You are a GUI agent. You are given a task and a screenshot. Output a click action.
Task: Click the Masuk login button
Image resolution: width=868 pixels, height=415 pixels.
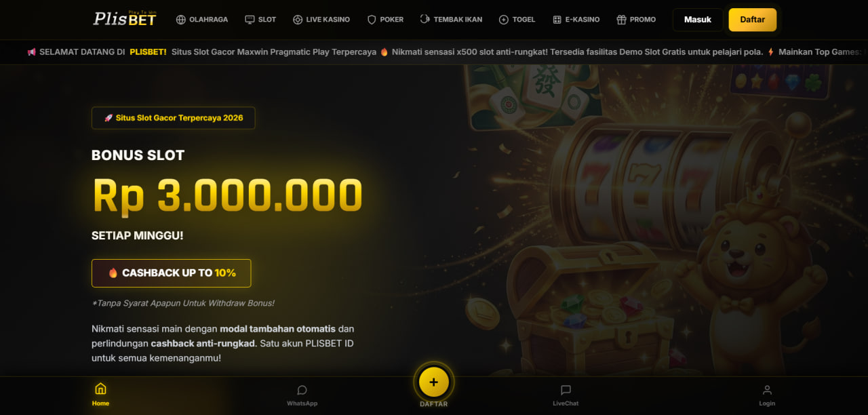[x=698, y=20]
